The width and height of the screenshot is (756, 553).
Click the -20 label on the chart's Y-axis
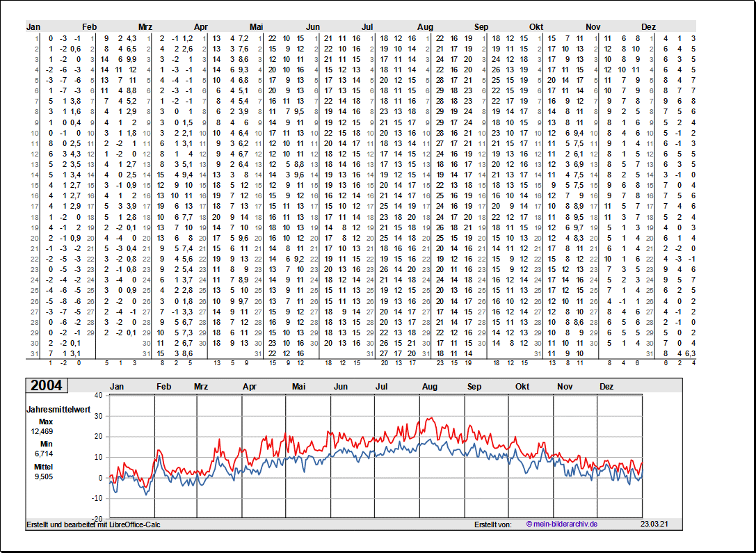click(97, 519)
